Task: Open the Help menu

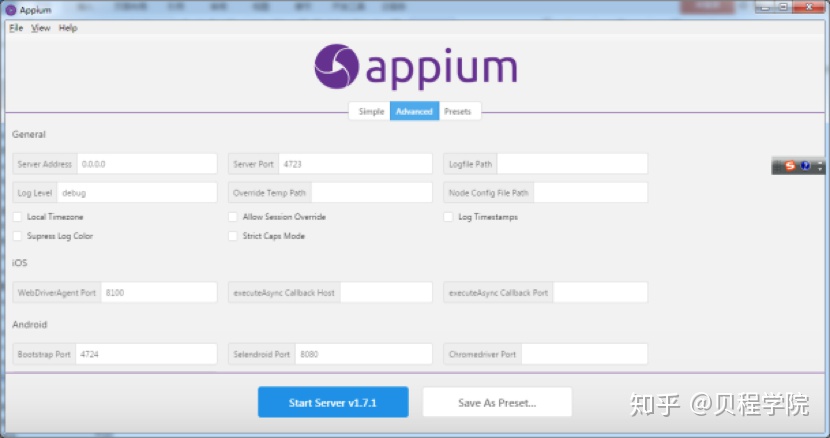Action: tap(68, 28)
